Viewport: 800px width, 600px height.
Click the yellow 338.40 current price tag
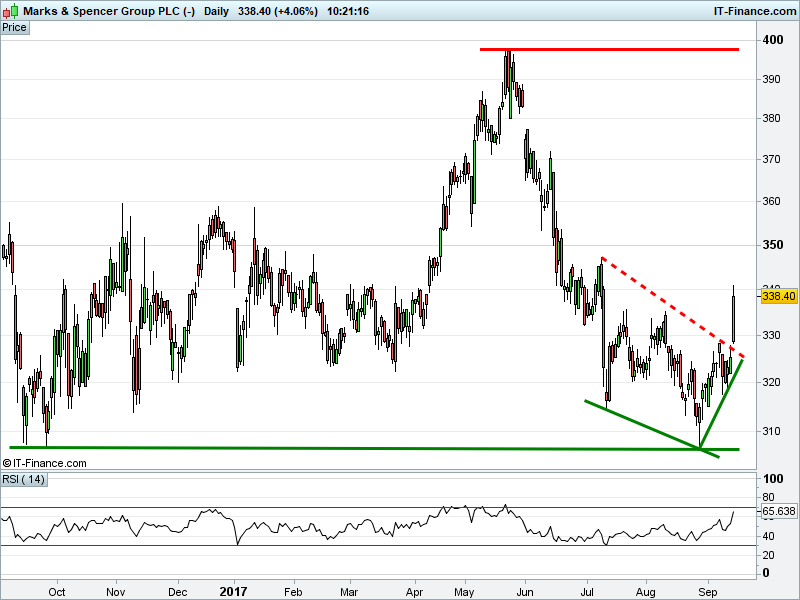(779, 296)
